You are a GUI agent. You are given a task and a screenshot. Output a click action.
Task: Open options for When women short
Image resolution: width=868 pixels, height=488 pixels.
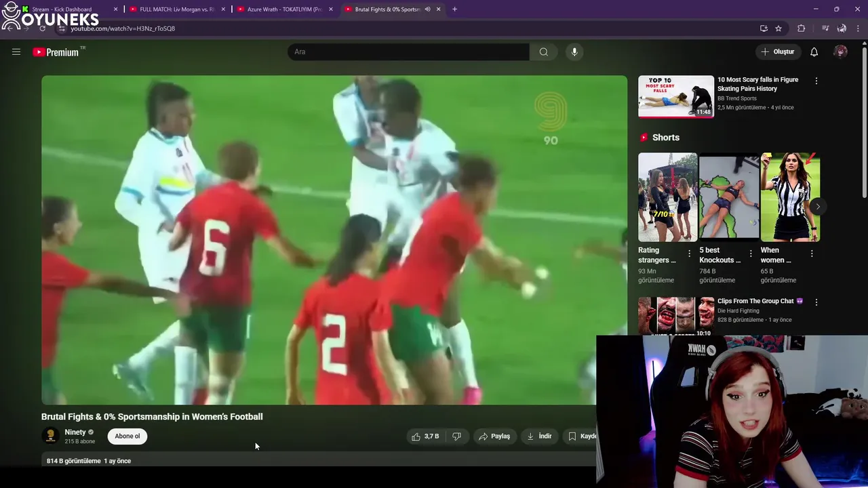(x=812, y=253)
